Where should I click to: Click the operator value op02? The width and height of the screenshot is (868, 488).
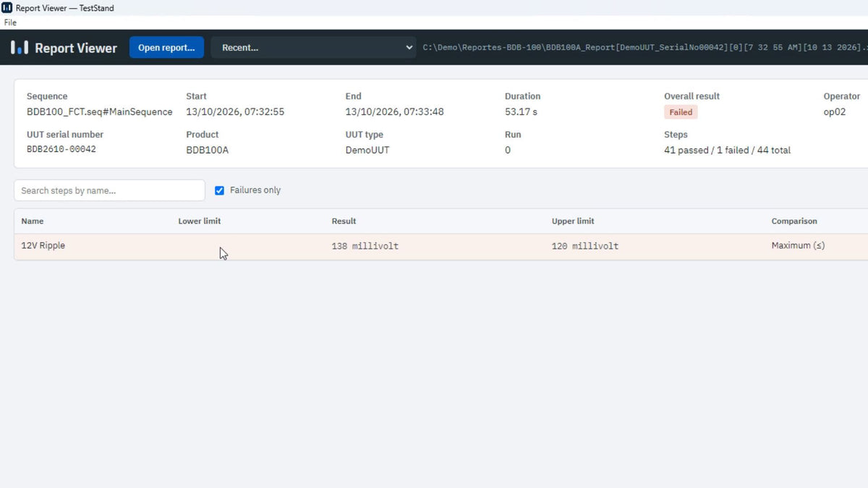click(x=835, y=112)
